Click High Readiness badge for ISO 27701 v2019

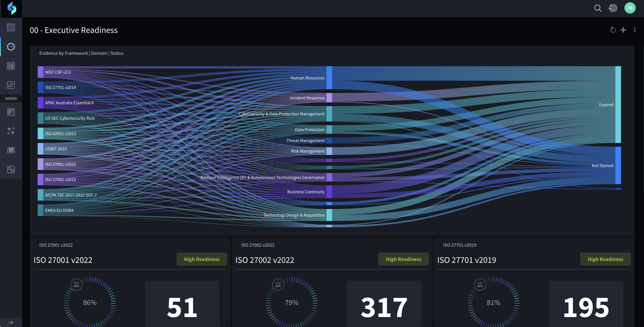(605, 259)
